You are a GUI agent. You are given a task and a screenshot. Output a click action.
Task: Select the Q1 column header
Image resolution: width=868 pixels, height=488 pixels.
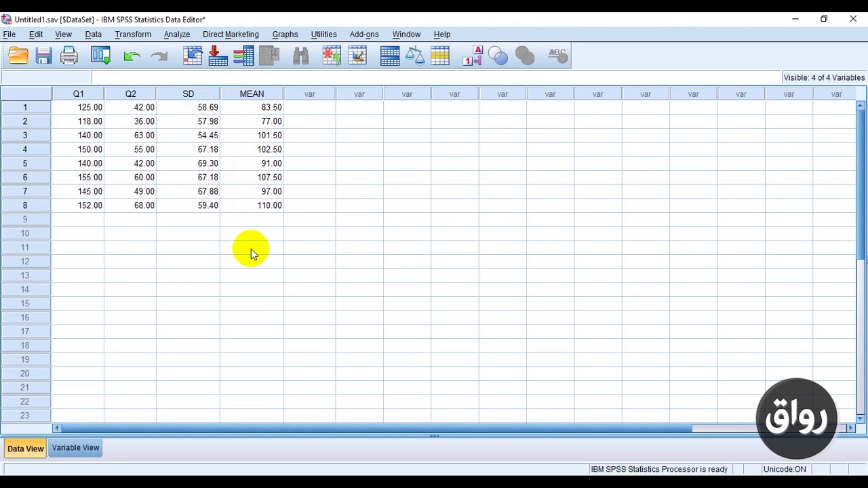(78, 94)
